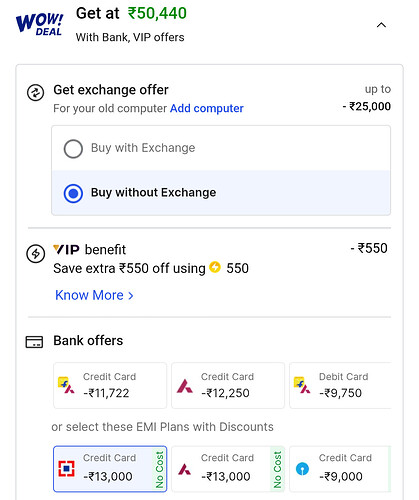Click the VIP benefit logo text

click(66, 249)
